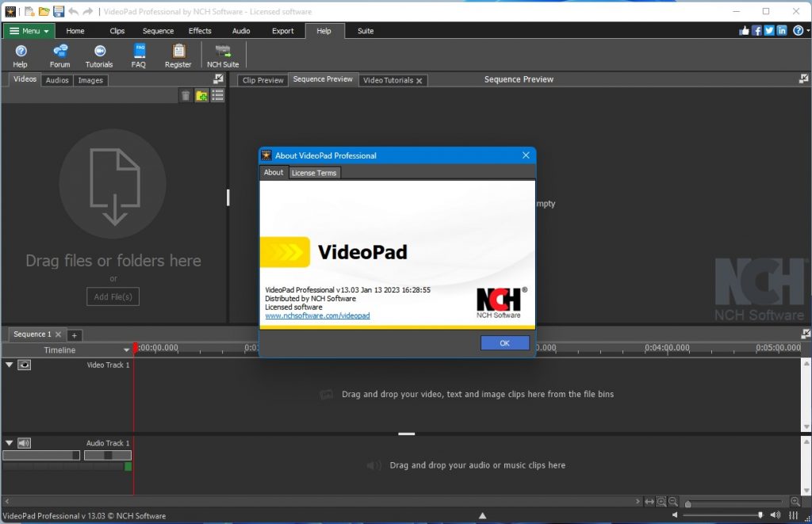The width and height of the screenshot is (812, 524).
Task: Click OK in the About dialog
Action: point(505,342)
